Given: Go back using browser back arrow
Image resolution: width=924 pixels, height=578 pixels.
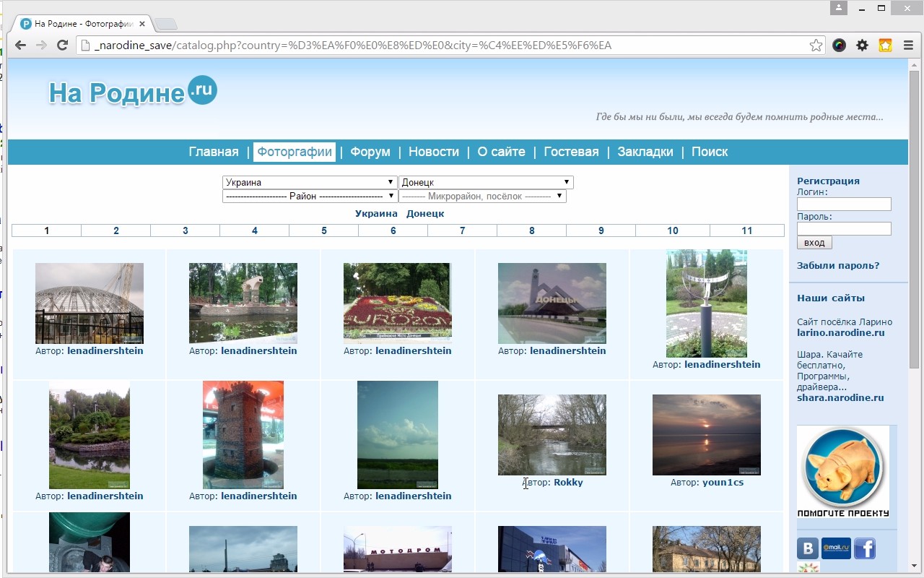Looking at the screenshot, I should (20, 46).
